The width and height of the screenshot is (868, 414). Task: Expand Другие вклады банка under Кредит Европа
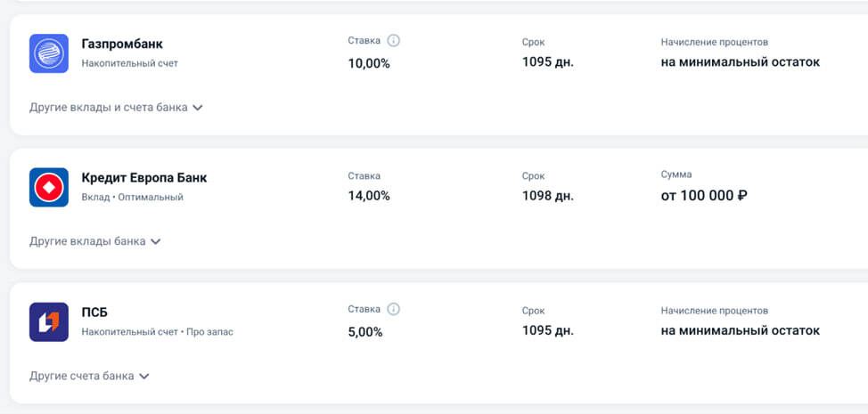[94, 241]
